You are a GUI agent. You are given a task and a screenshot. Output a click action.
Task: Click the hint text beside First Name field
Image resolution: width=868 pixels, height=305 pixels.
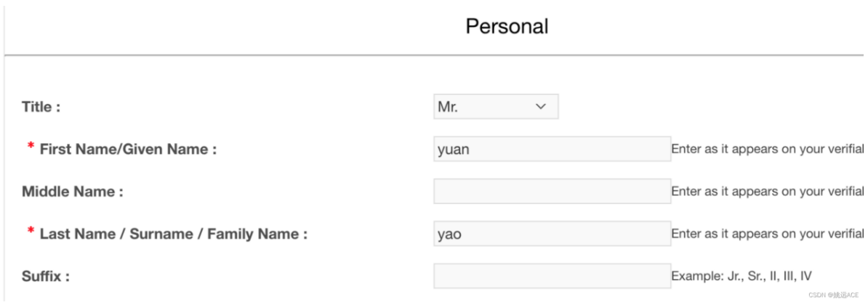click(x=767, y=149)
